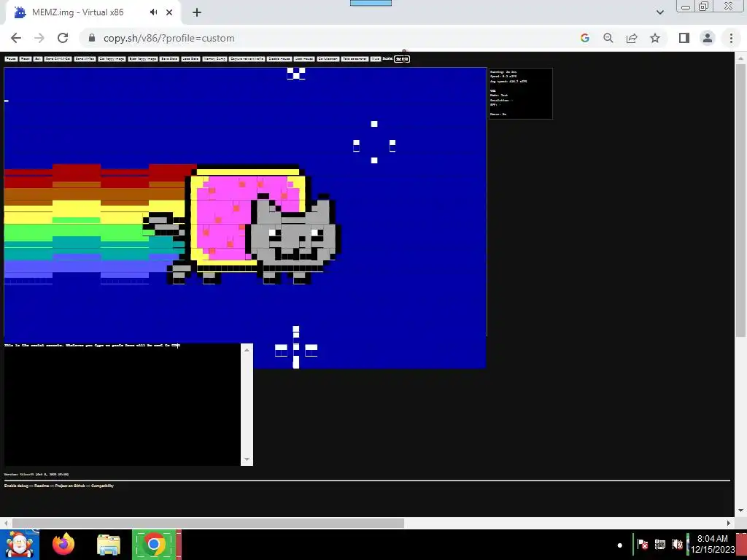Click the Exit button in emulator toolbar
This screenshot has height=560, width=747.
tap(38, 59)
